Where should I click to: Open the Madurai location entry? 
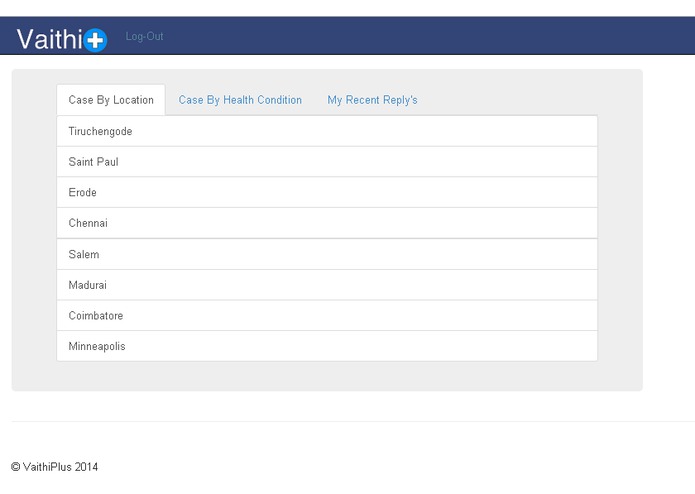tap(327, 285)
